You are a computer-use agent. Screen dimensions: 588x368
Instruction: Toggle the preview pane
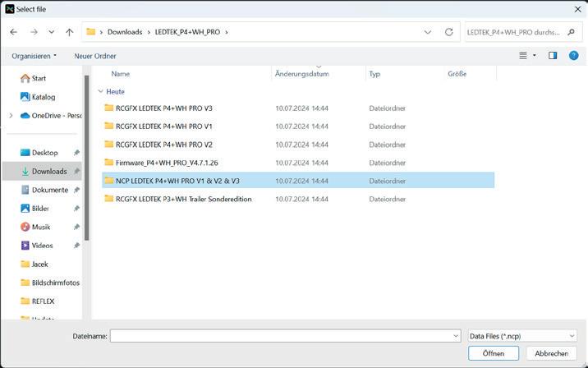pos(553,56)
